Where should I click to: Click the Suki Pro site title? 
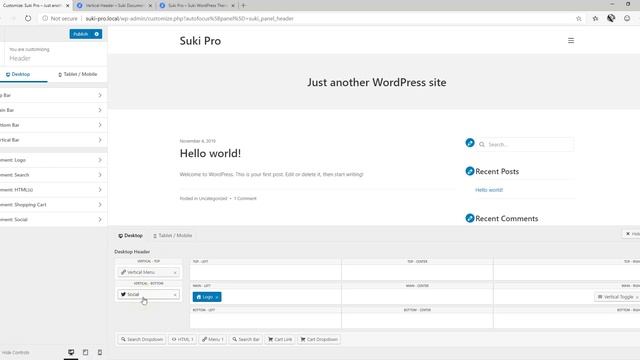coord(200,41)
